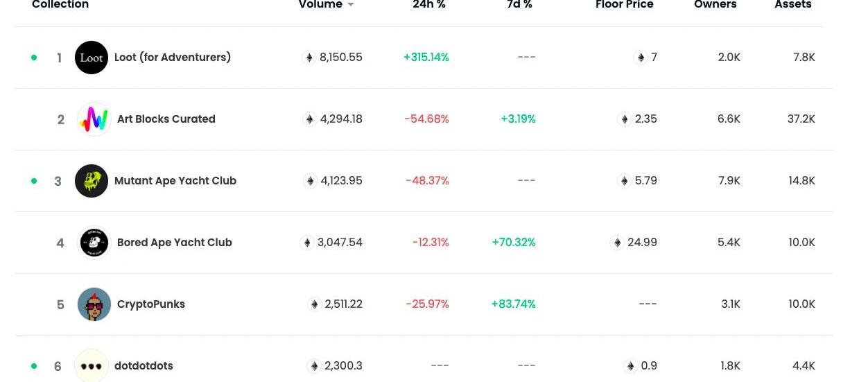Click the green dot next to Mutant Ape
This screenshot has height=382, width=868.
pyautogui.click(x=34, y=181)
